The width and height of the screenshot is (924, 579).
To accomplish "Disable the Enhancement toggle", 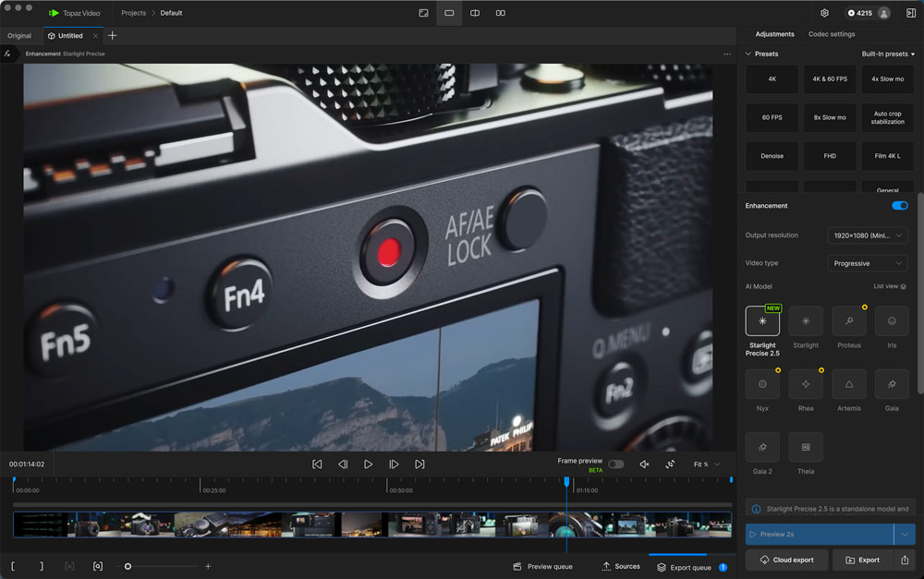I will (x=899, y=206).
